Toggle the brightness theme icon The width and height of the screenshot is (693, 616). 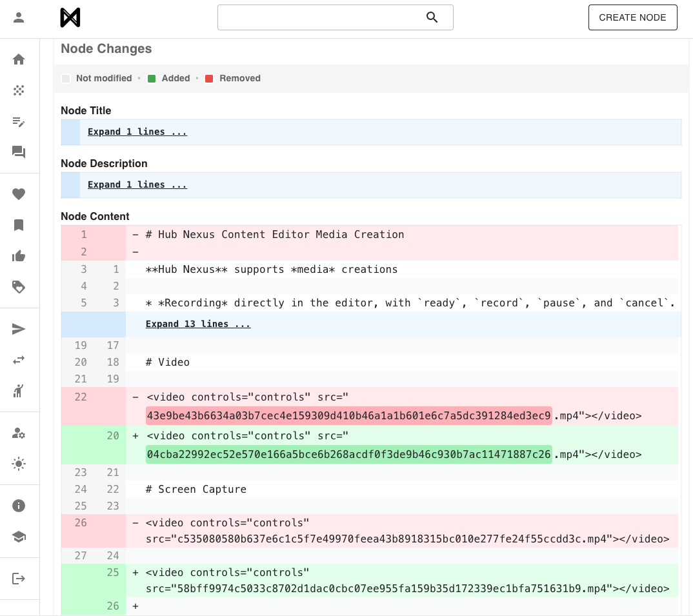point(19,464)
